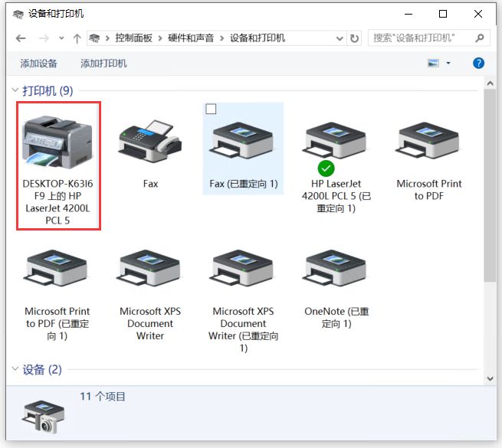Click the change view icon

(433, 63)
